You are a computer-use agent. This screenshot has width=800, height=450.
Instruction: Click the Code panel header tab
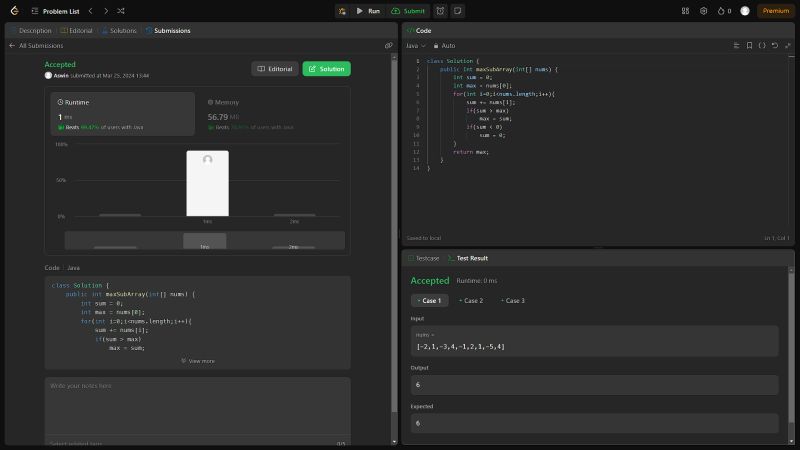click(419, 31)
